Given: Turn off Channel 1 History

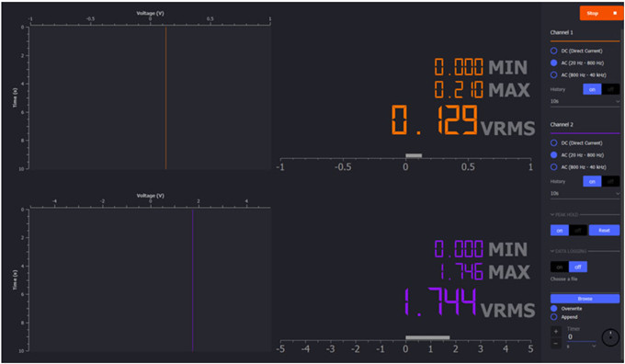Looking at the screenshot, I should (610, 89).
